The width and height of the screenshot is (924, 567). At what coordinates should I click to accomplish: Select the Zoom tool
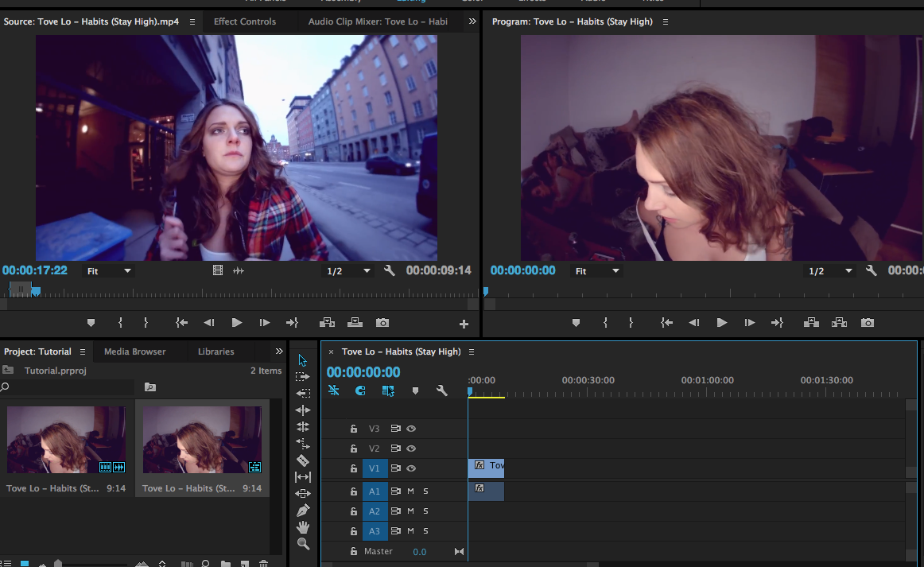[x=303, y=543]
